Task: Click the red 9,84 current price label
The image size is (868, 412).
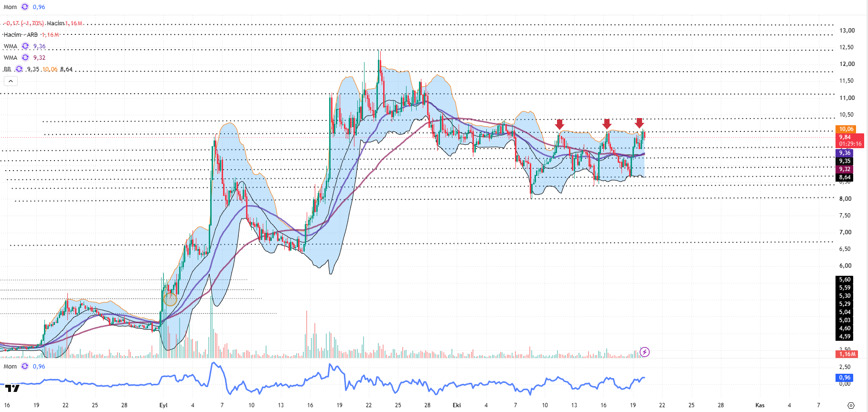Action: click(845, 137)
